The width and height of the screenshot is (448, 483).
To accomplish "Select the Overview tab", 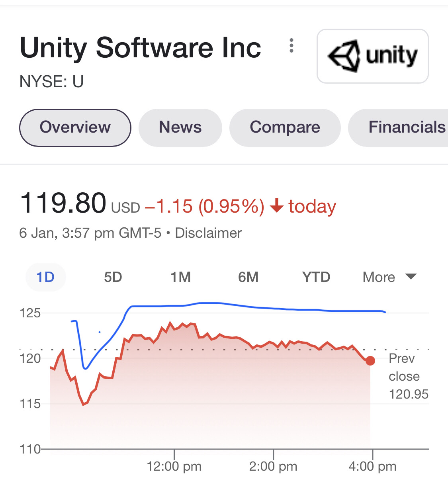I will click(x=75, y=127).
